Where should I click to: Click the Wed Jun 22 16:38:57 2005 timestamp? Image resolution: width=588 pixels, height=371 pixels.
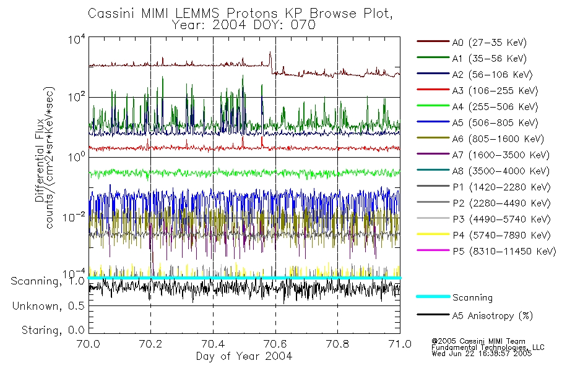pos(482,354)
